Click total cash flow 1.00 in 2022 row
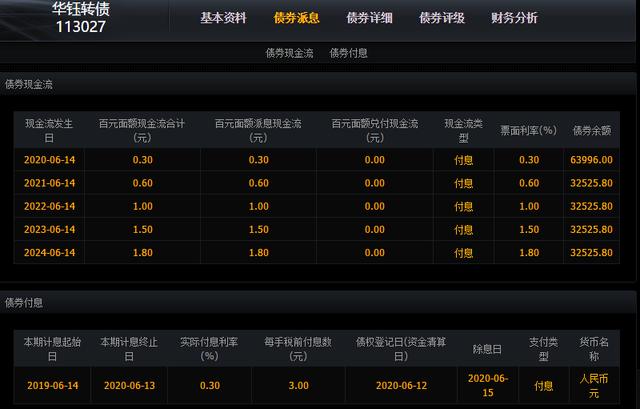The image size is (640, 409). (x=142, y=206)
